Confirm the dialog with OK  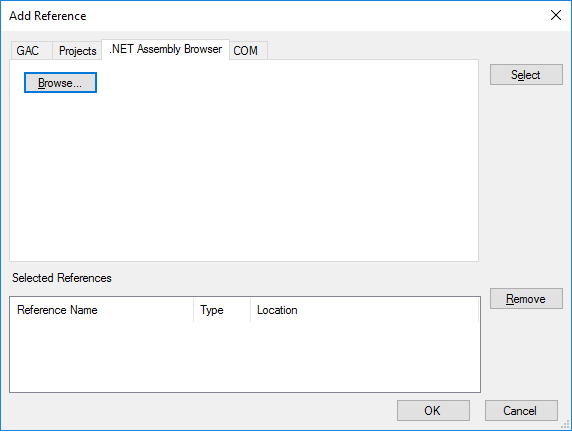tap(433, 411)
